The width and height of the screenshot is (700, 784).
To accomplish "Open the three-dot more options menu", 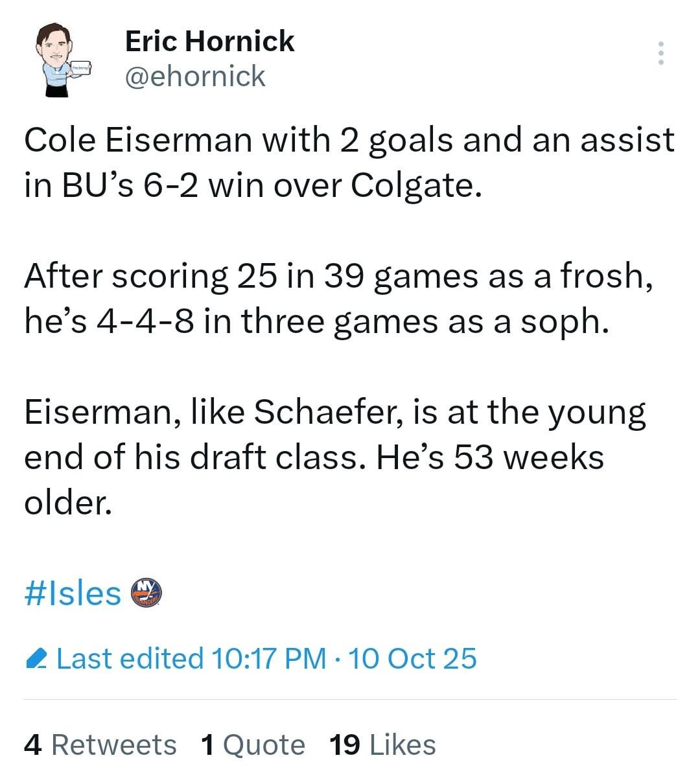I will pyautogui.click(x=660, y=53).
